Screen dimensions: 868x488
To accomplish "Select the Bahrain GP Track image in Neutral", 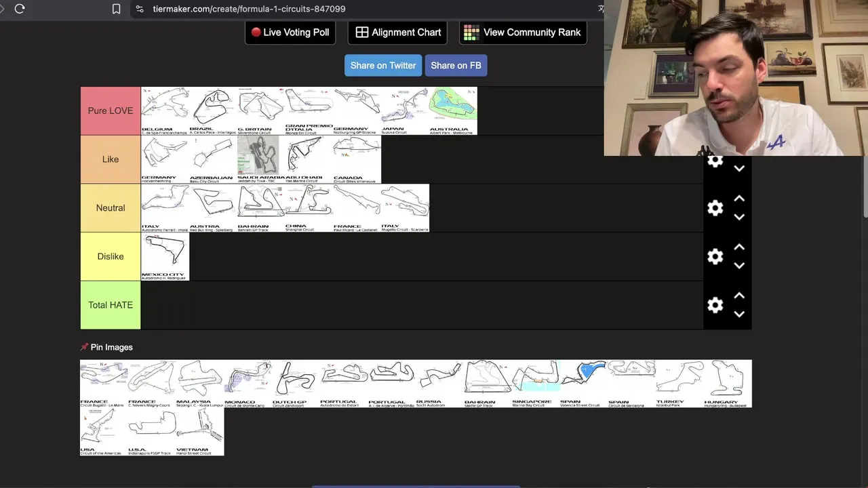I will pos(261,208).
